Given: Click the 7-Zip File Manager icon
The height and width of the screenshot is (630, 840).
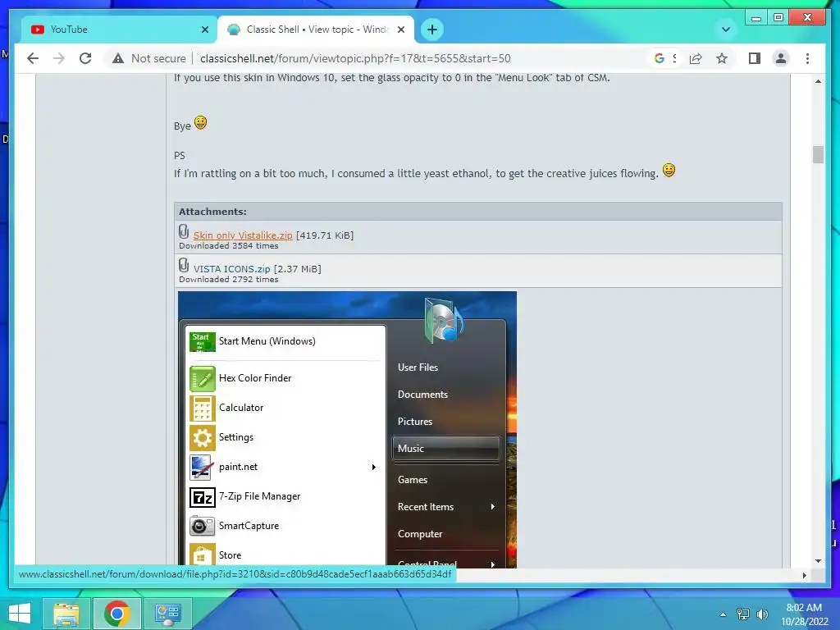Looking at the screenshot, I should [203, 498].
